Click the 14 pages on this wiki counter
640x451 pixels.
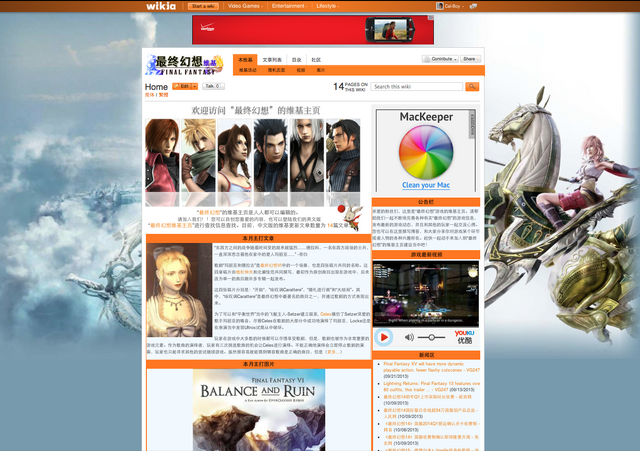pyautogui.click(x=350, y=87)
